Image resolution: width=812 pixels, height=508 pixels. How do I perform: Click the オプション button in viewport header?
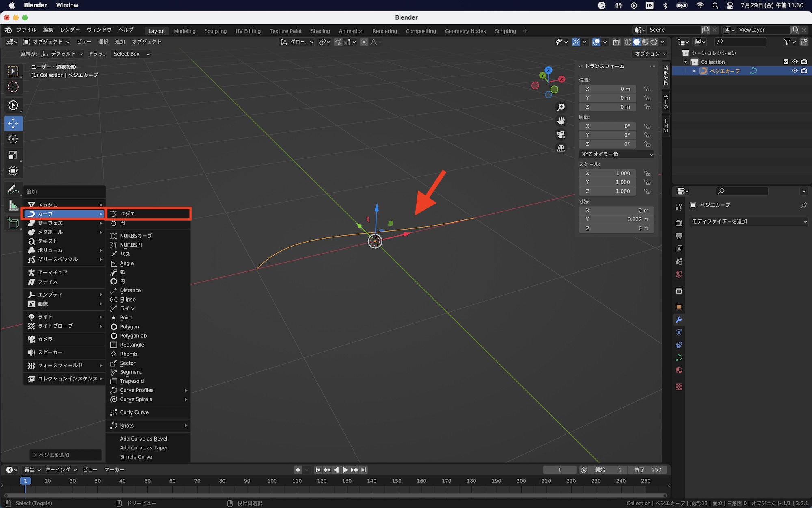coord(650,54)
